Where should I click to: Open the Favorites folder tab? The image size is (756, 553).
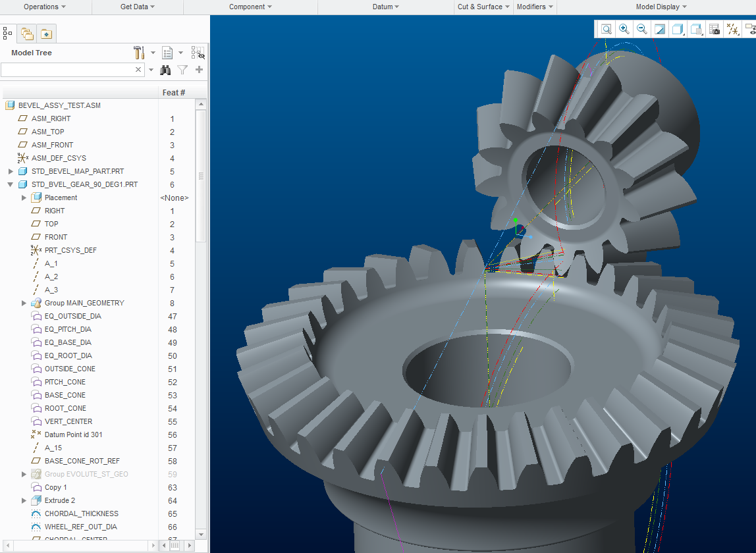pos(45,34)
